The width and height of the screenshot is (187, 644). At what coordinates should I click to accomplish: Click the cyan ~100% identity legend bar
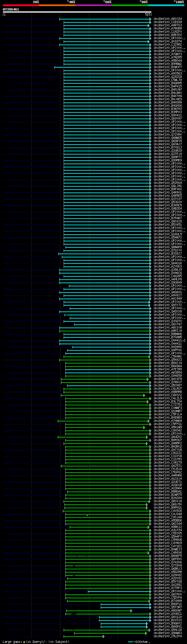[166, 5]
